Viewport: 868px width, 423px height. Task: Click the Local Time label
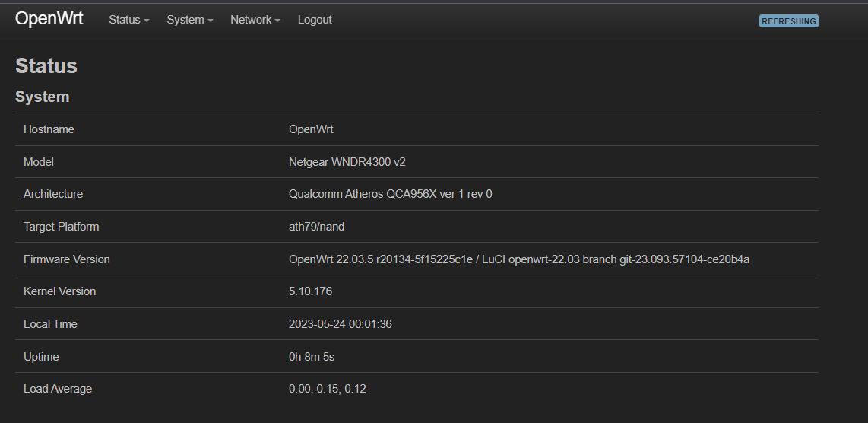(50, 324)
